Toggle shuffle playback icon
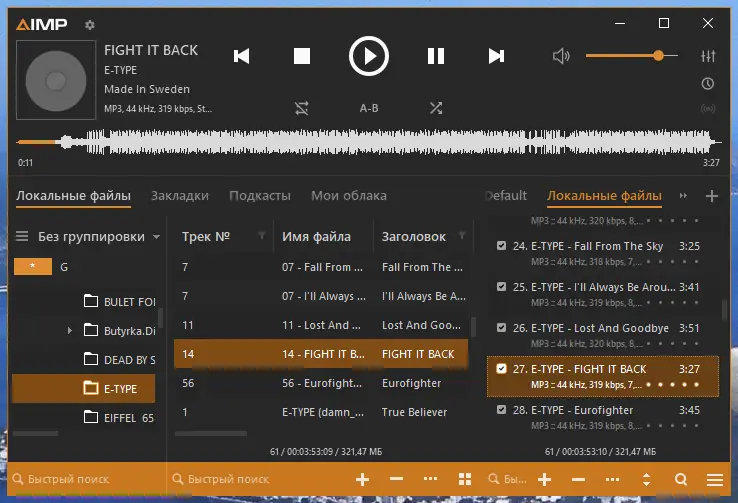The width and height of the screenshot is (738, 503). point(436,108)
